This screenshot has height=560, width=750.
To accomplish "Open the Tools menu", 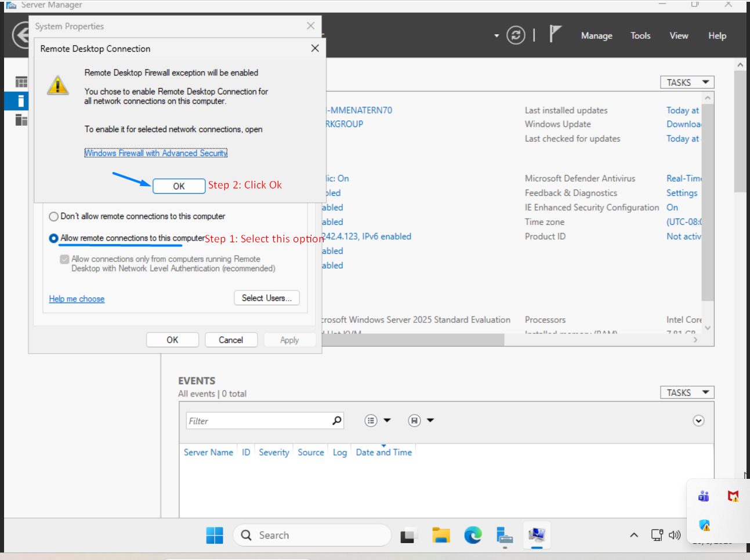I will [640, 36].
